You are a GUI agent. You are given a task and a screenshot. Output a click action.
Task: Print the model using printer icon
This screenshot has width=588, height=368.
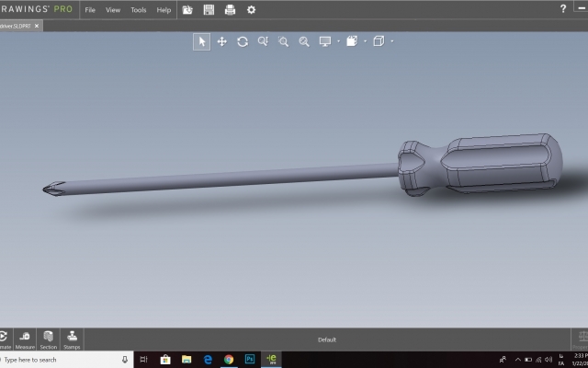[230, 10]
